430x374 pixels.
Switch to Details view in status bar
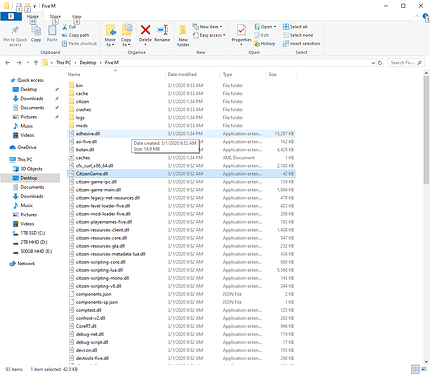pos(415,369)
